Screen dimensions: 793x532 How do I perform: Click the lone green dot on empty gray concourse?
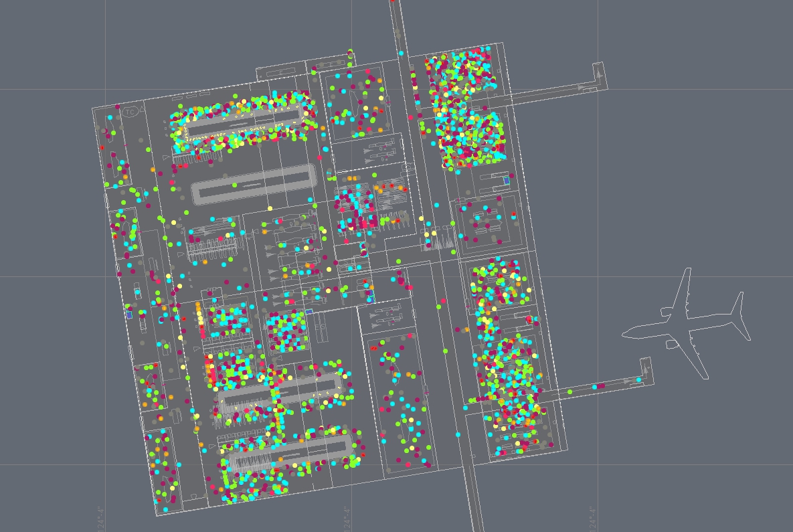[x=235, y=184]
